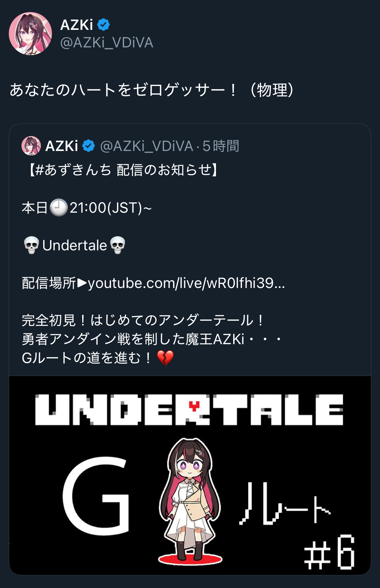
Task: Tap the broken heart emoji
Action: click(x=165, y=358)
